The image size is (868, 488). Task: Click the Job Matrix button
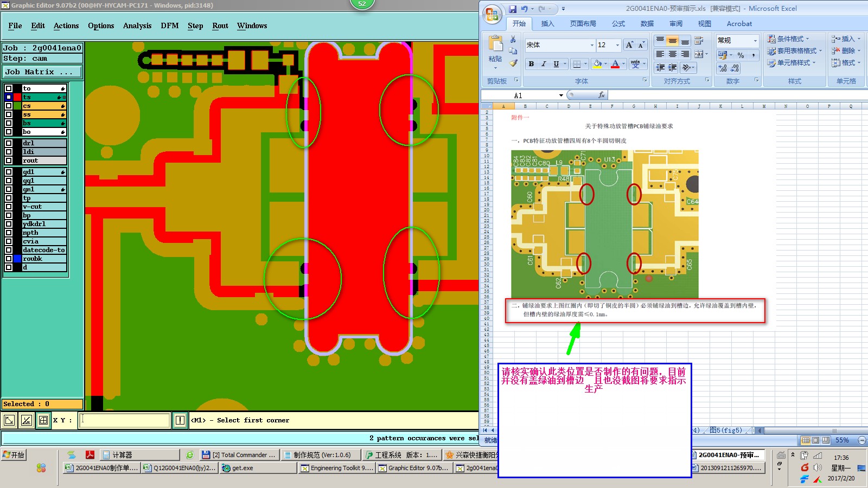(x=42, y=72)
